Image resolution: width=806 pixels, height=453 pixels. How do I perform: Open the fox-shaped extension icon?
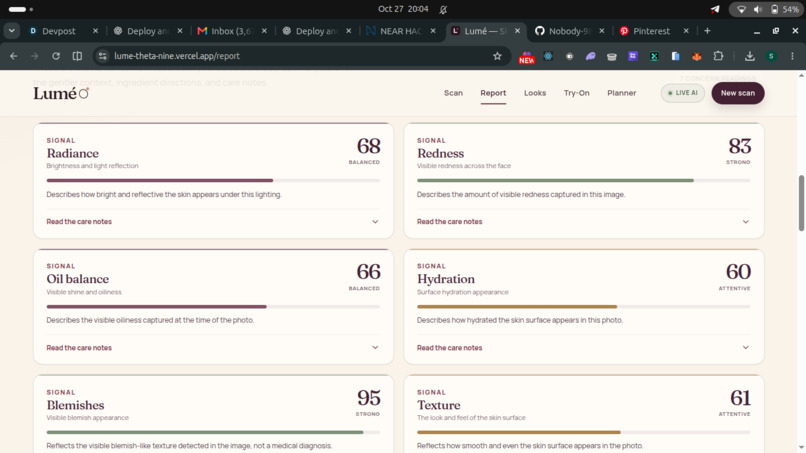pos(697,57)
